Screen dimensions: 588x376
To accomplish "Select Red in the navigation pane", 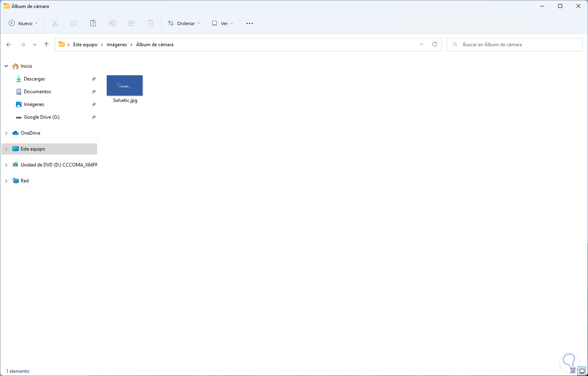I will (x=25, y=181).
